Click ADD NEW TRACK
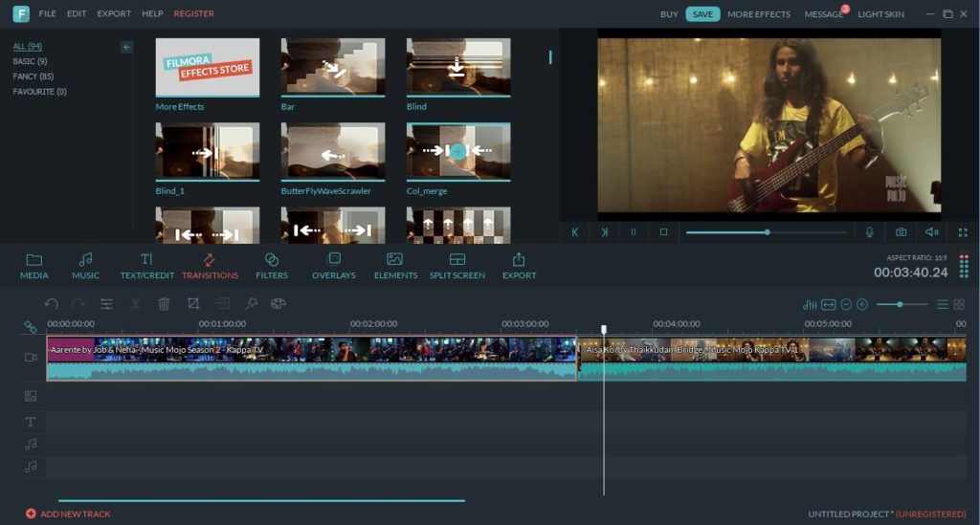 [68, 514]
